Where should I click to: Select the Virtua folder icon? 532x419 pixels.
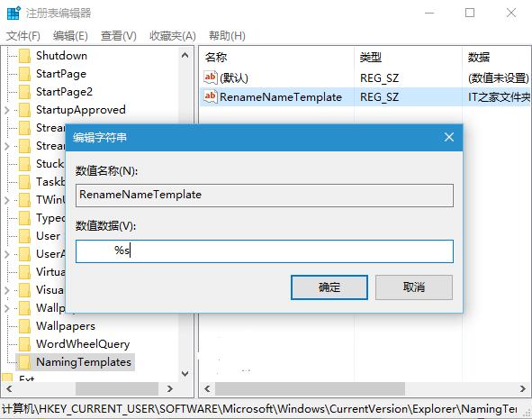click(x=25, y=272)
